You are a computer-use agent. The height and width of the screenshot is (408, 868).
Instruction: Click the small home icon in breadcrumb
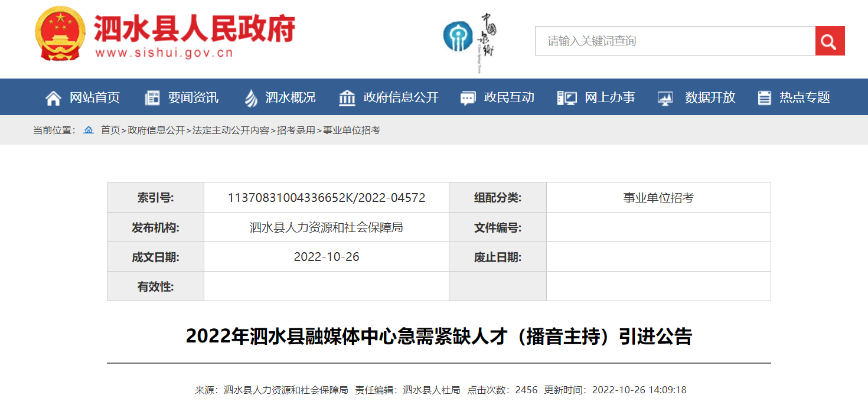89,130
